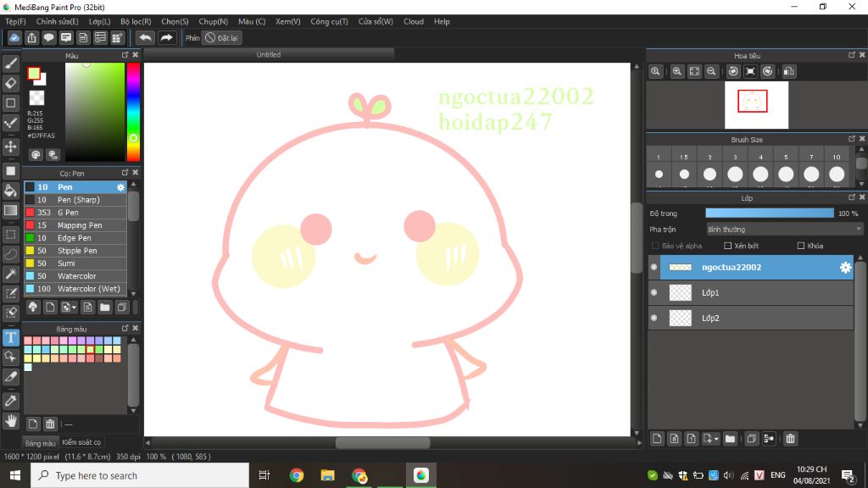The width and height of the screenshot is (868, 488).
Task: Toggle visibility of Lớp1 layer
Action: [x=654, y=292]
